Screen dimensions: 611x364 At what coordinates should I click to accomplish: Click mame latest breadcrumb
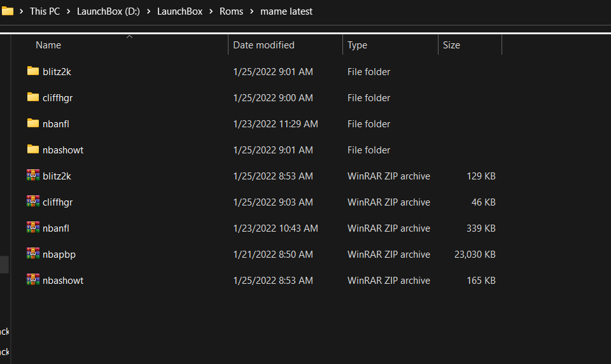[286, 11]
